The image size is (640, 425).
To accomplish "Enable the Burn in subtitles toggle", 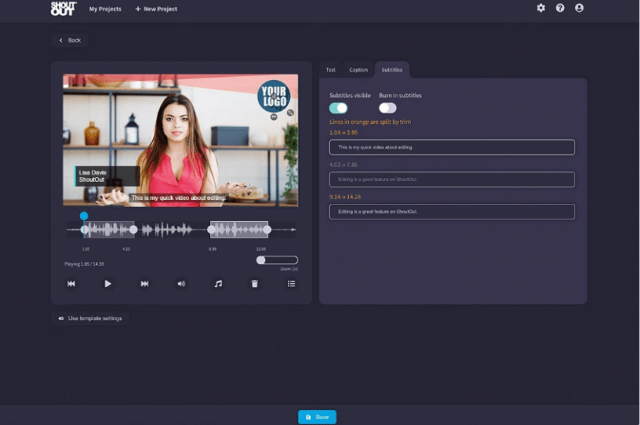I will [x=387, y=108].
